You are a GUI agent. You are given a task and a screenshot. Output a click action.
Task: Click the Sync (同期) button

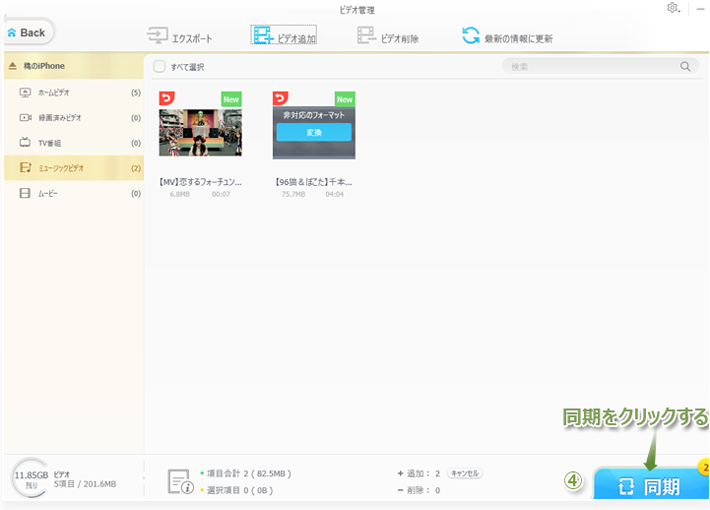(x=650, y=487)
